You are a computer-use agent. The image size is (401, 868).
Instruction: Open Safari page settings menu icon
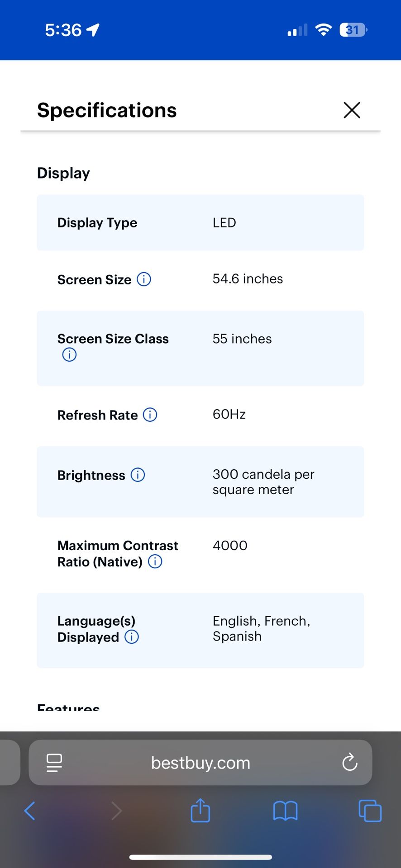pyautogui.click(x=54, y=763)
